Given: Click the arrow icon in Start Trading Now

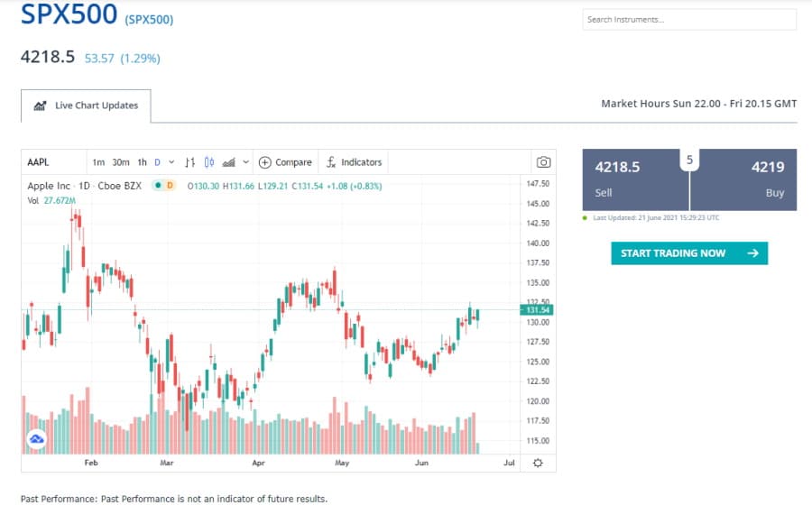Looking at the screenshot, I should 753,253.
